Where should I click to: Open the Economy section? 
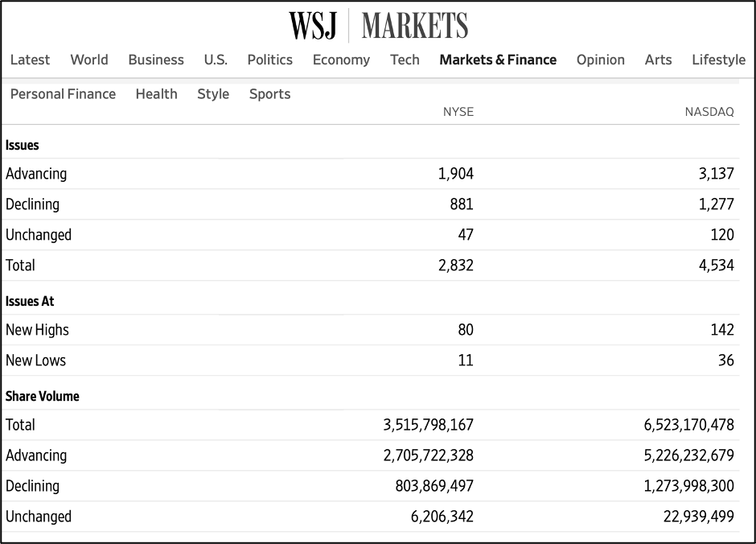[x=341, y=60]
